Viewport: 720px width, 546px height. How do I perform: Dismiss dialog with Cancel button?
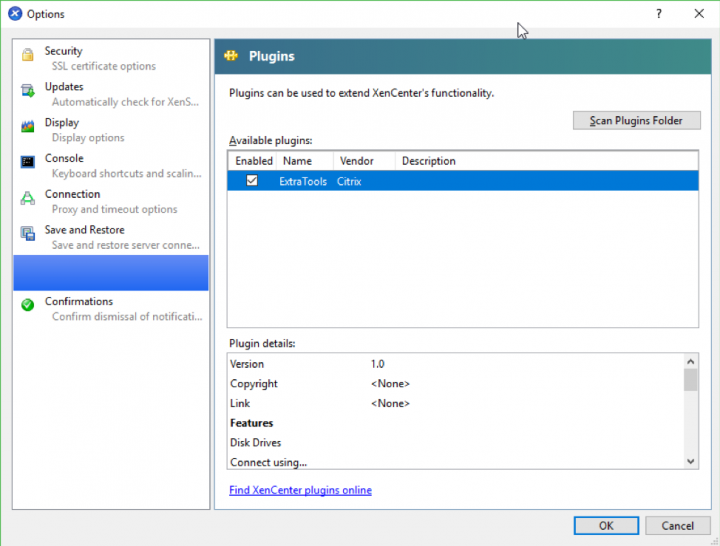(x=677, y=525)
